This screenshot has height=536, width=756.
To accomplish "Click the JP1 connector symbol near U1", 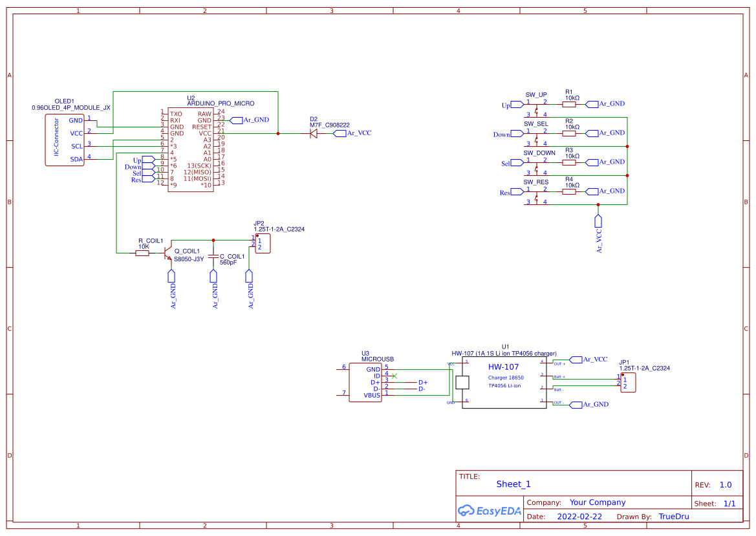I will pos(627,383).
